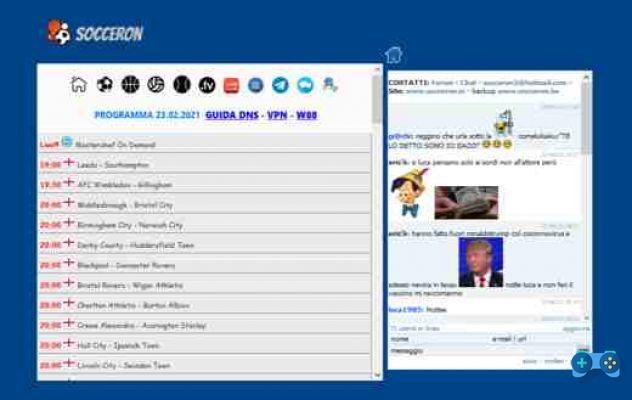Select the soccer ball sport icon
632x400 pixels.
tap(104, 85)
